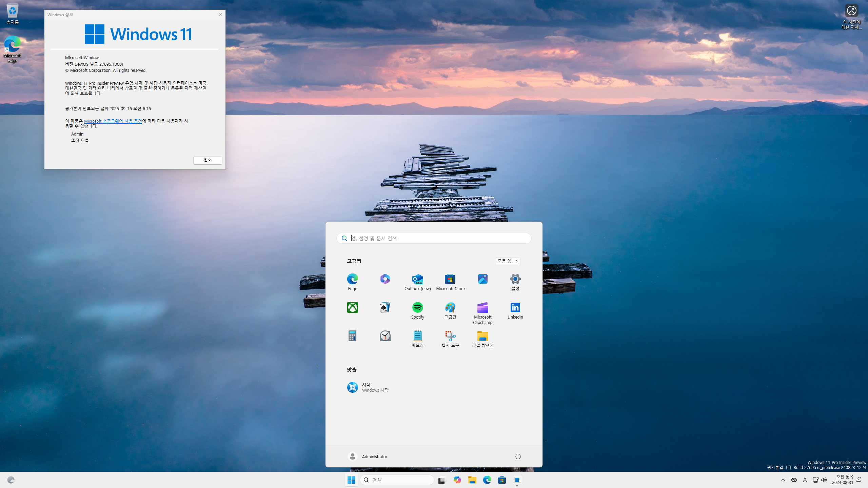Open the Calculator pinned icon
The image size is (868, 488).
coord(352,336)
